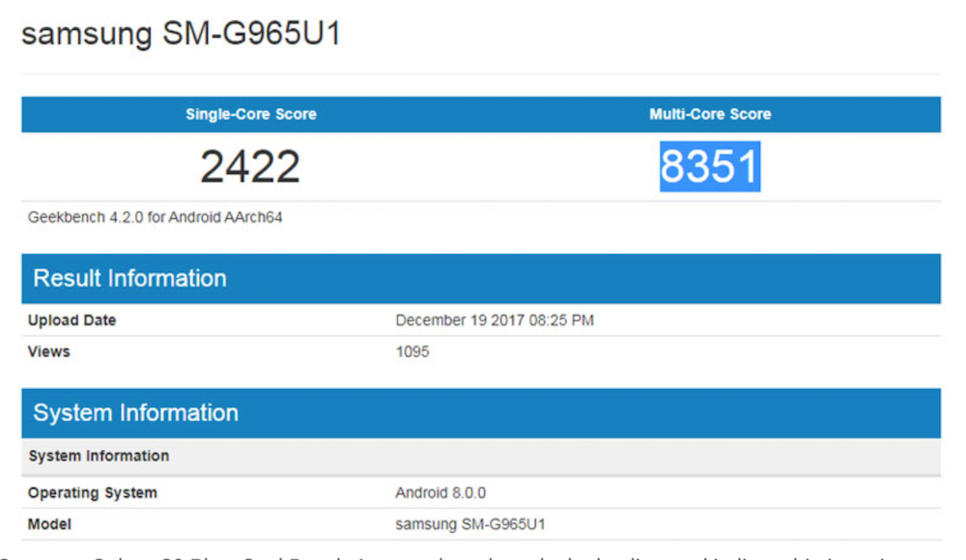Select the Views row label
966x560 pixels.
tap(49, 351)
